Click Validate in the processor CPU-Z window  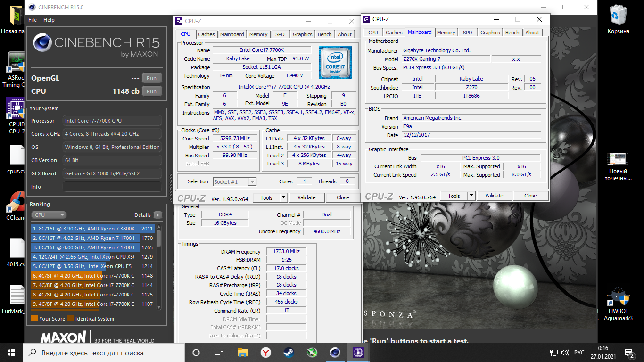(306, 197)
